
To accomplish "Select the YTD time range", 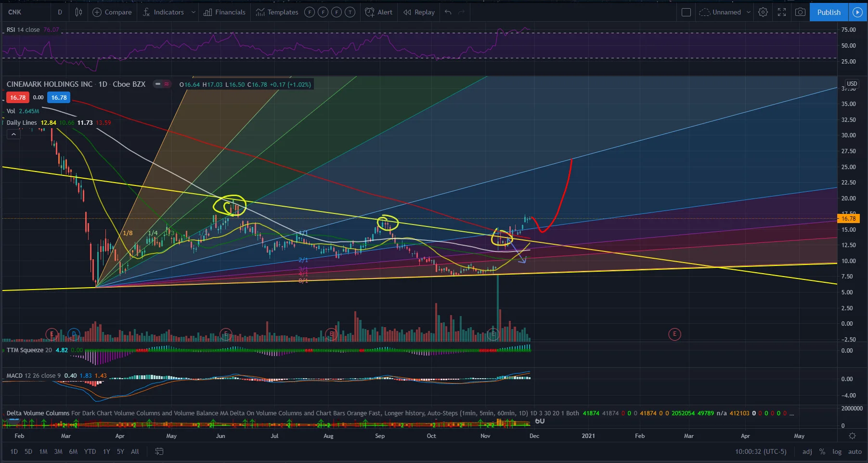I will pos(90,451).
